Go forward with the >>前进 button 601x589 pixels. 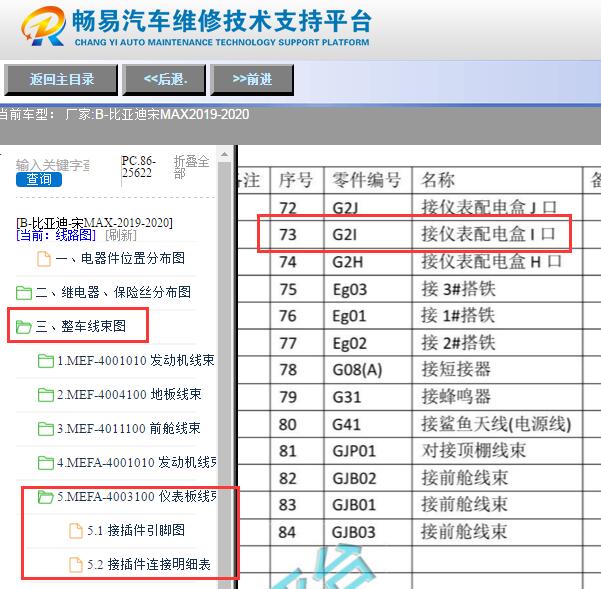coord(252,79)
